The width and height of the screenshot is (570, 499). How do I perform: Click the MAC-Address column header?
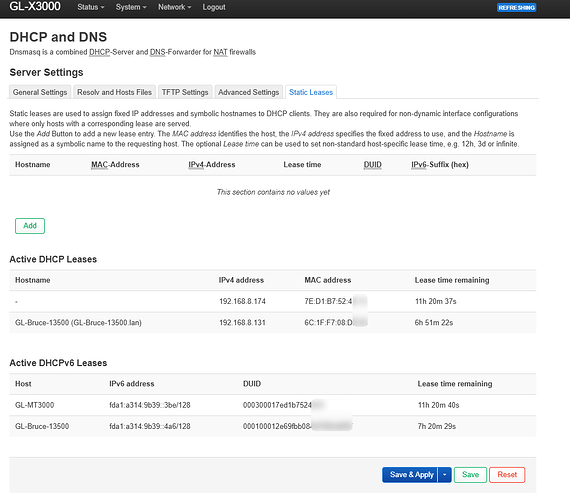pos(115,165)
